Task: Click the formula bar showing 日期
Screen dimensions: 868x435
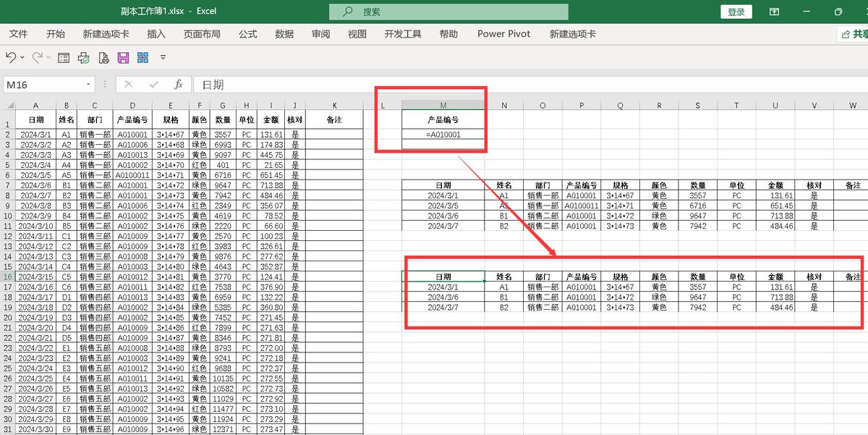Action: (x=506, y=85)
